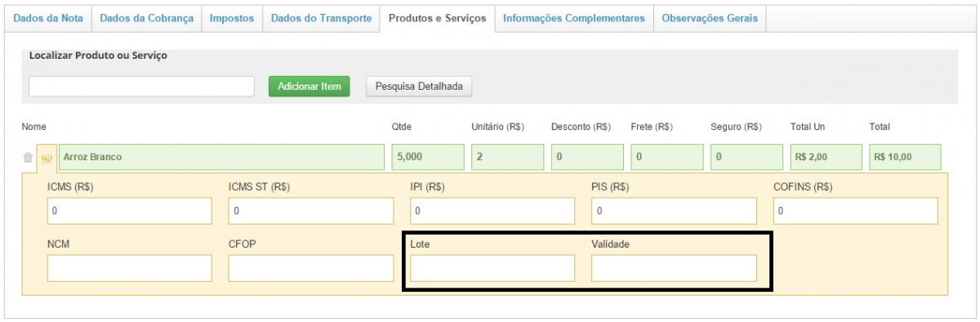Click the 'Unitário (R$)' column header
980x322 pixels.
click(498, 127)
